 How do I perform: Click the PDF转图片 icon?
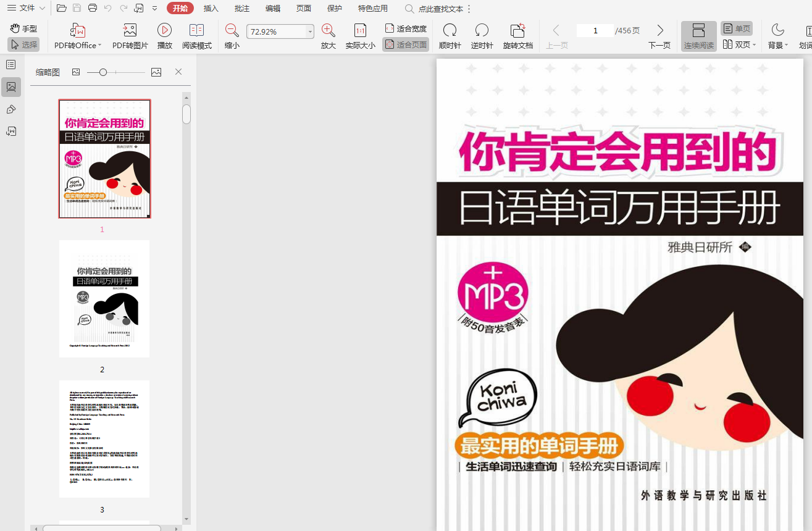[130, 31]
